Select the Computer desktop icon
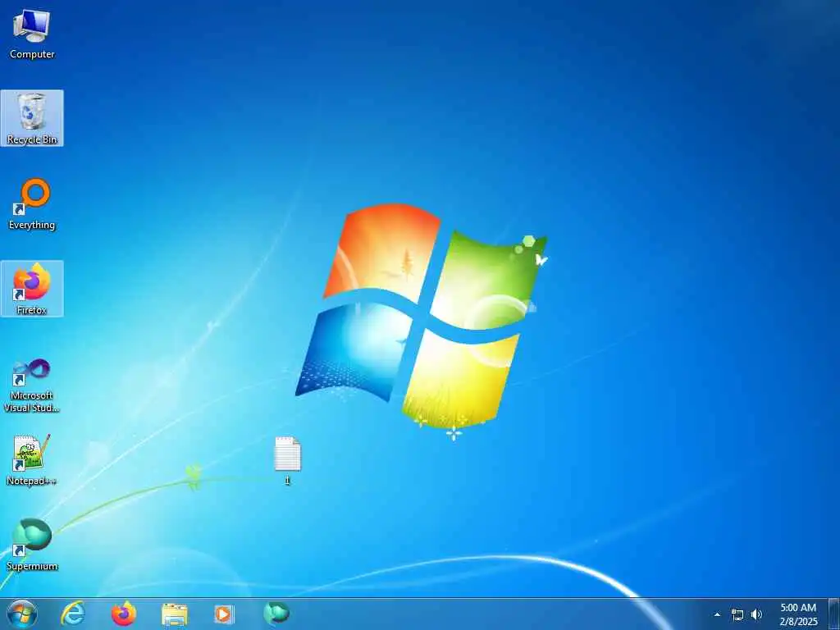 [32, 34]
